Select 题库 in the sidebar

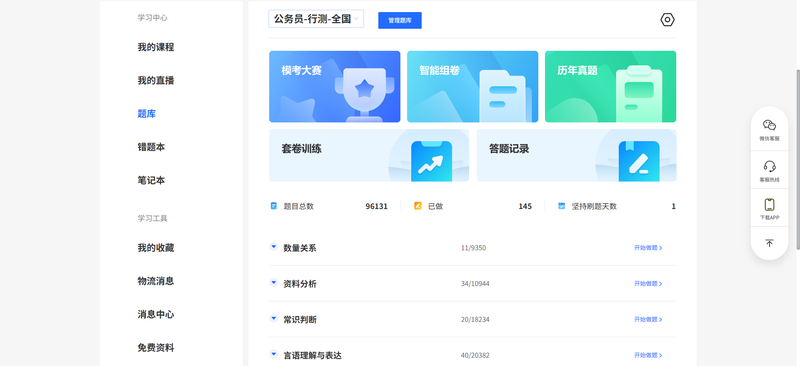click(146, 114)
